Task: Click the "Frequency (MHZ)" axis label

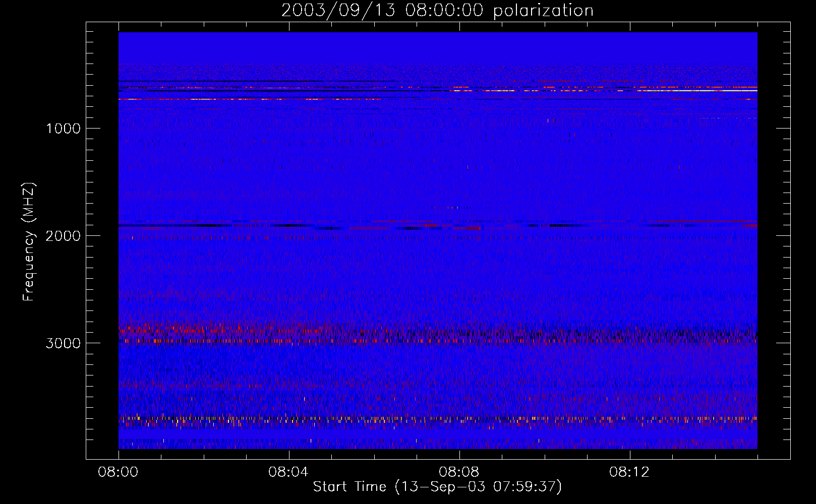Action: pyautogui.click(x=29, y=242)
